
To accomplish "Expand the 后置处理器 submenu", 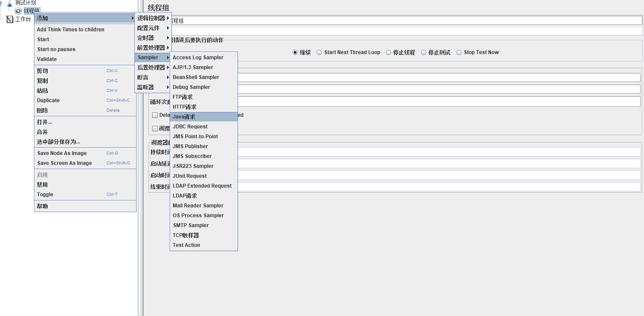I will [x=151, y=67].
